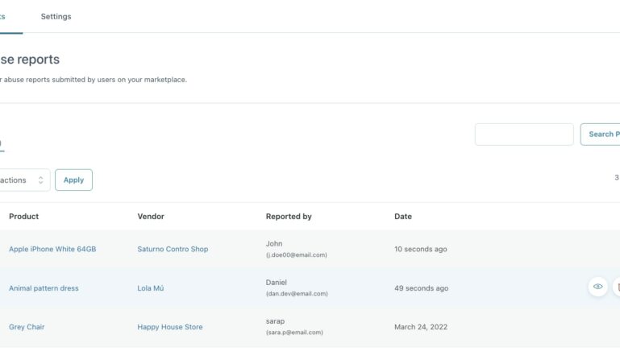Click the Search button next to the search field

601,134
